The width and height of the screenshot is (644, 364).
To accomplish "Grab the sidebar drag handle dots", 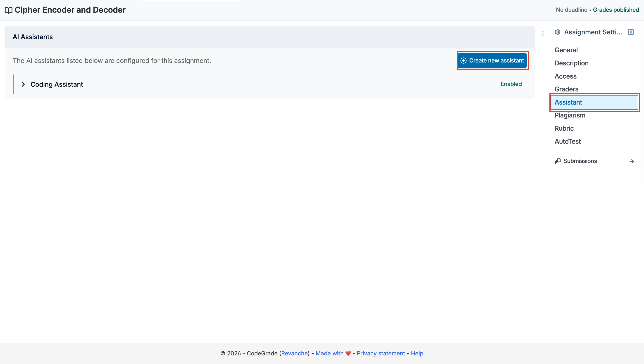I will [x=543, y=34].
